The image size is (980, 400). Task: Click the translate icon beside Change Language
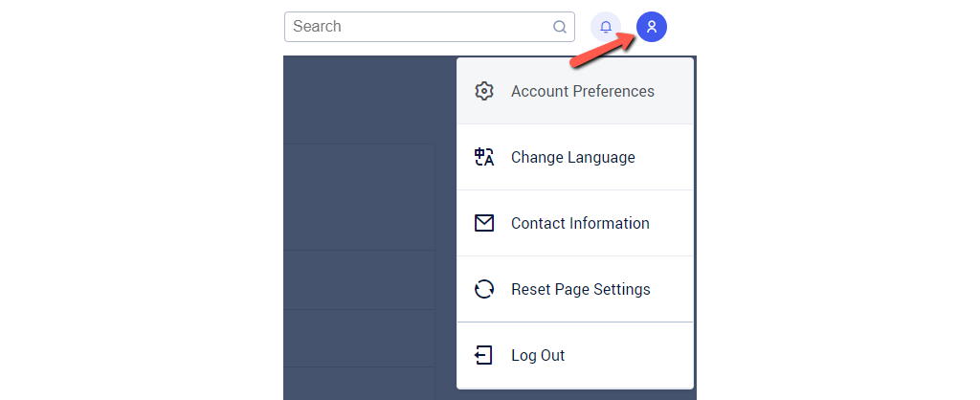484,158
